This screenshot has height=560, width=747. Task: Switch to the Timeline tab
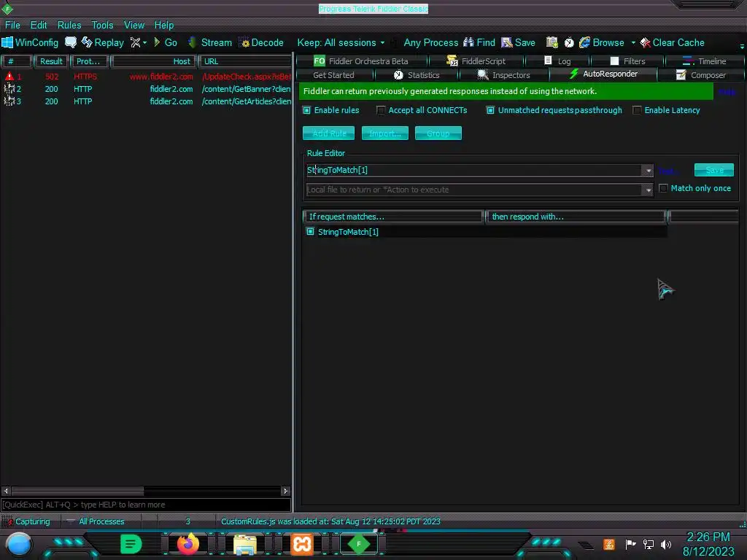[x=704, y=61]
